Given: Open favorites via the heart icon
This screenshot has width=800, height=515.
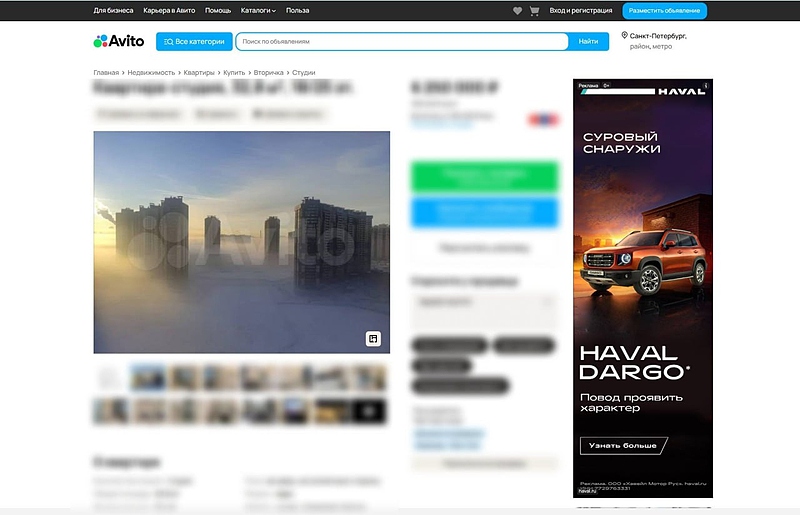Looking at the screenshot, I should (x=517, y=11).
